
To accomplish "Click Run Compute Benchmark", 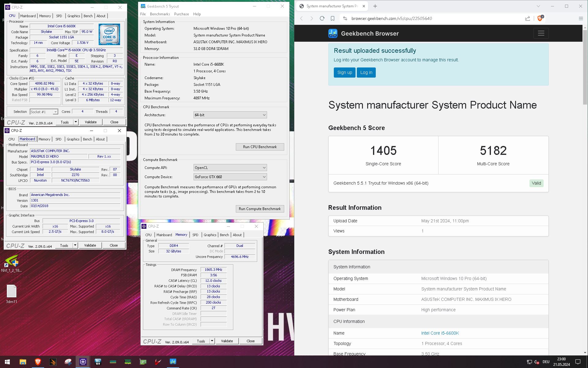I will point(260,209).
